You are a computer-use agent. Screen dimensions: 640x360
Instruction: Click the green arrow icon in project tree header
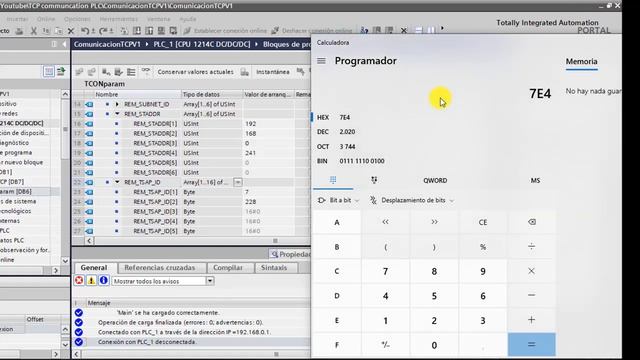click(x=61, y=72)
